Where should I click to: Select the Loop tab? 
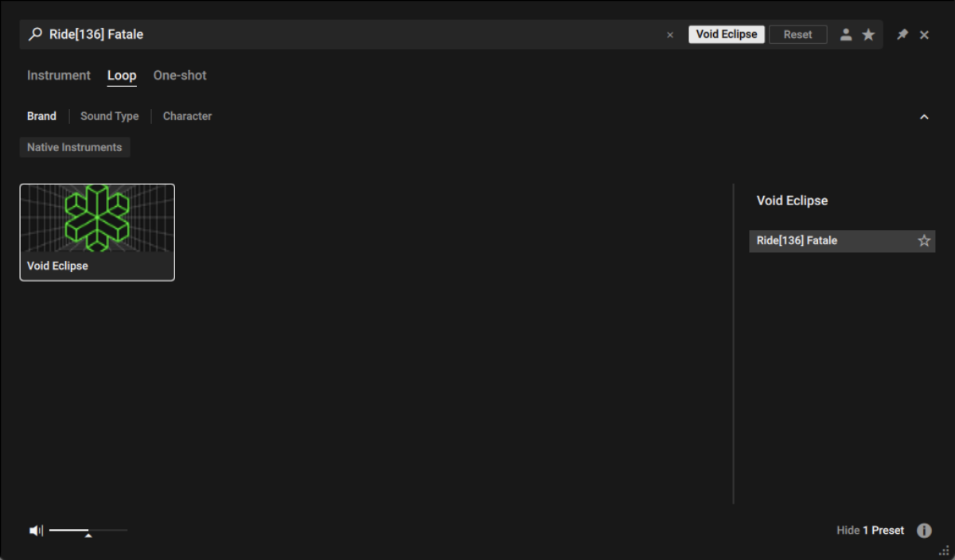(122, 76)
